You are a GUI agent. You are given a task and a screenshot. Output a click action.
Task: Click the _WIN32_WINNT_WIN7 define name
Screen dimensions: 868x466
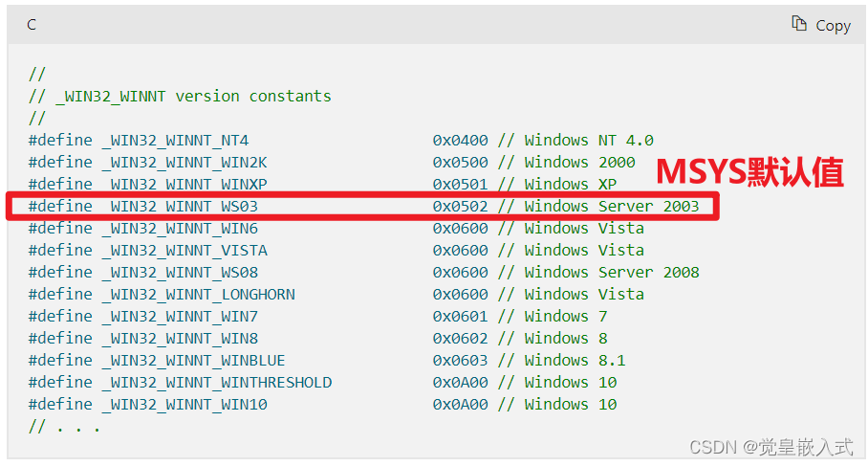pyautogui.click(x=181, y=317)
